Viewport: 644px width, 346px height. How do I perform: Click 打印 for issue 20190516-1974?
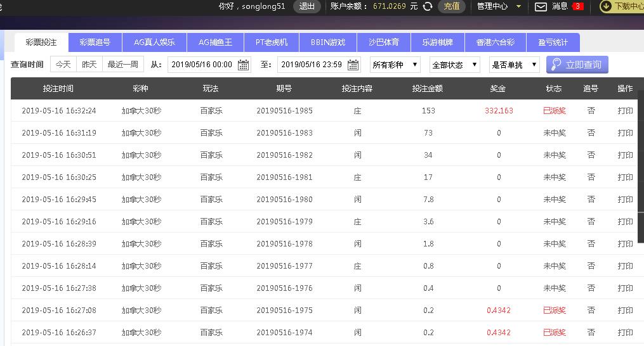tap(625, 333)
